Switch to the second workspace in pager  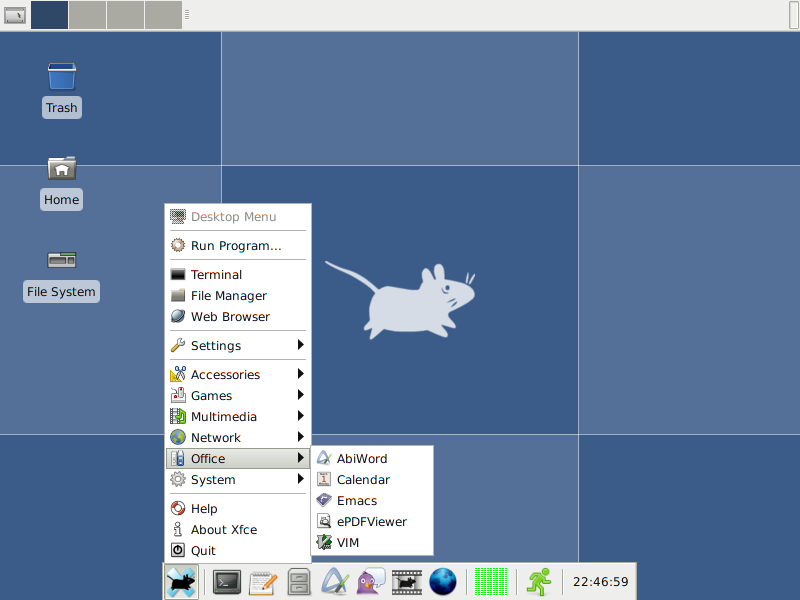(x=87, y=15)
